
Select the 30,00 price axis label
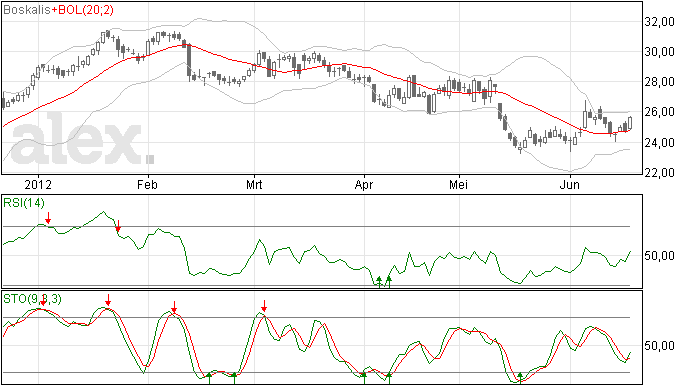pos(659,52)
